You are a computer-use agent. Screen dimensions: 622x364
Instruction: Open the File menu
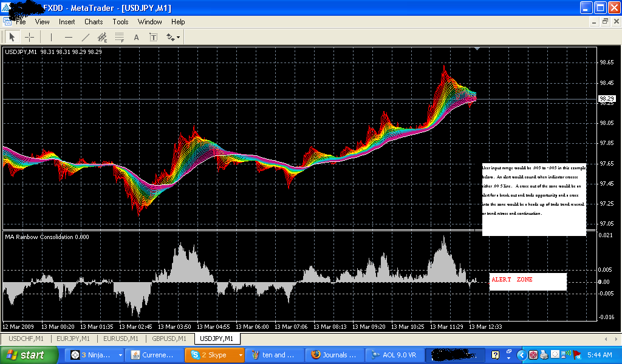[21, 22]
